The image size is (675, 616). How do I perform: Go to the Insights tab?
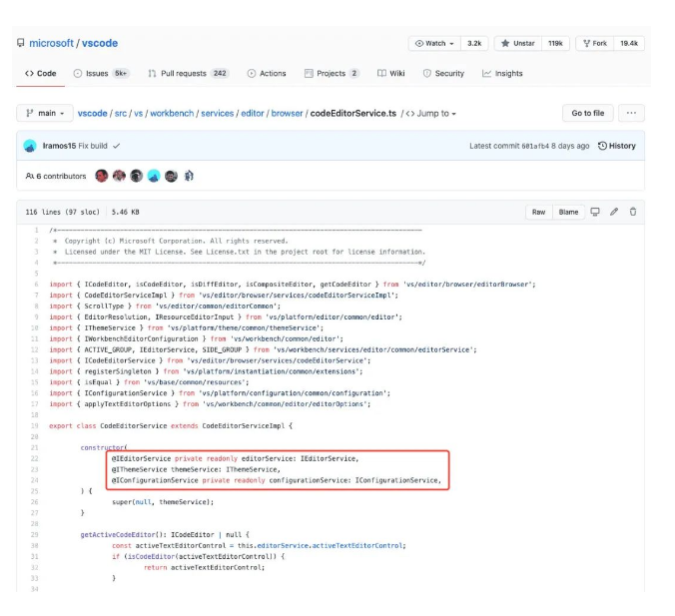(502, 73)
